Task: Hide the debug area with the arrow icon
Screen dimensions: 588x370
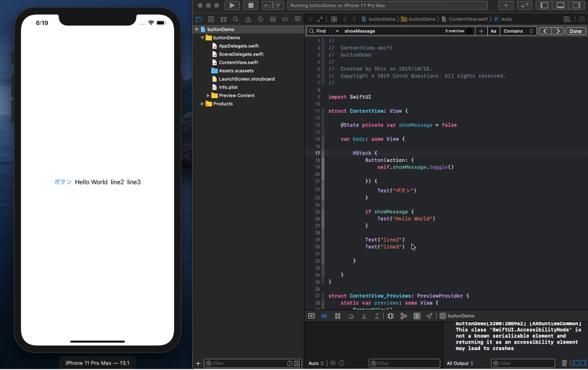Action: click(311, 316)
